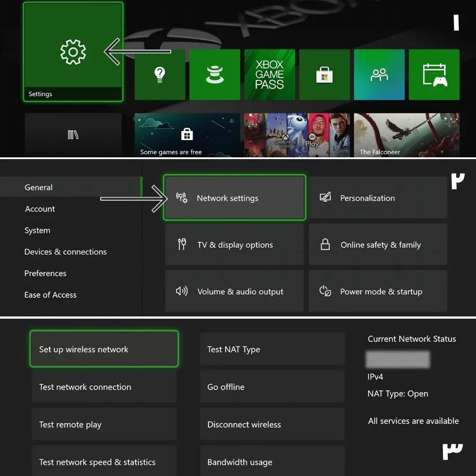The height and width of the screenshot is (476, 476).
Task: Select the Ease of Access category
Action: (x=50, y=295)
